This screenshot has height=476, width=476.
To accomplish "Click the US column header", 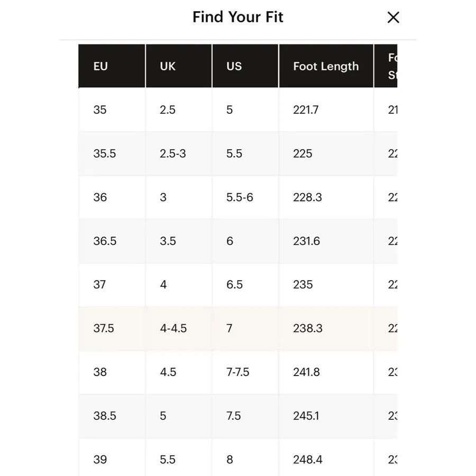I will 245,66.
